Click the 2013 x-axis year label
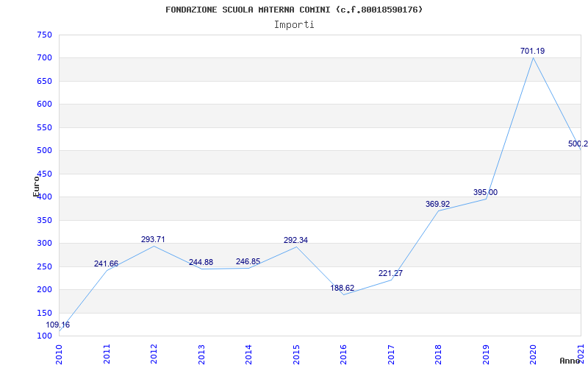This screenshot has height=368, width=588. [x=201, y=354]
